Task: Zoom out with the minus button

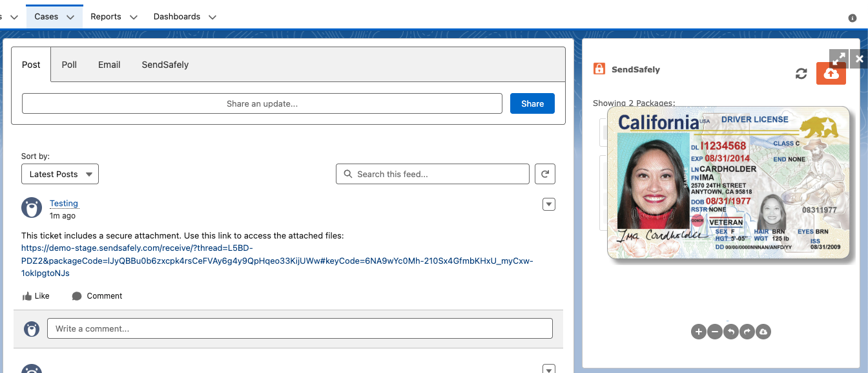Action: click(x=714, y=332)
